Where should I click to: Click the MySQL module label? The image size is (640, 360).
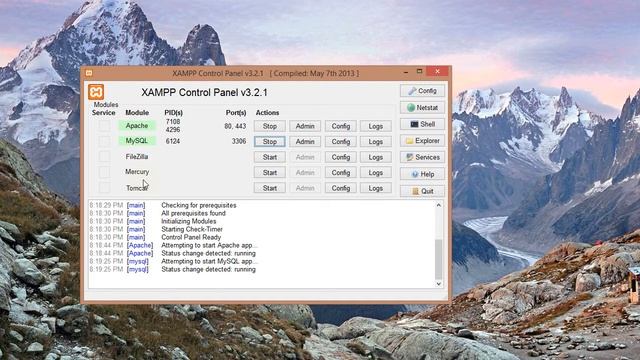coord(137,141)
